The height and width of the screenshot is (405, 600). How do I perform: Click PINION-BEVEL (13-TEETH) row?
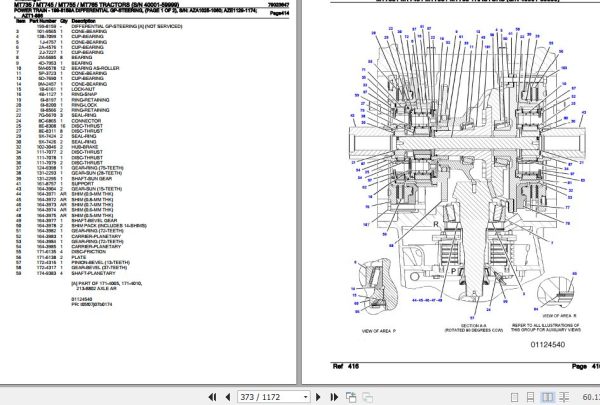[72, 263]
